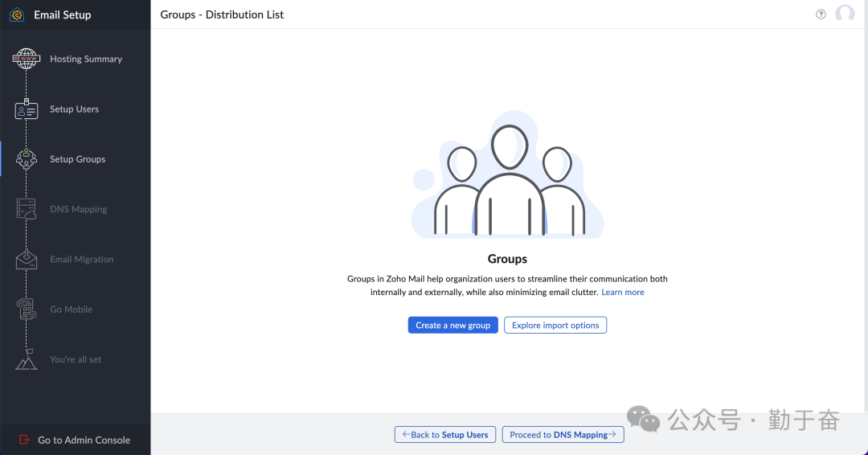Click the Zoho Mail logo icon
This screenshot has width=868, height=455.
(x=17, y=14)
